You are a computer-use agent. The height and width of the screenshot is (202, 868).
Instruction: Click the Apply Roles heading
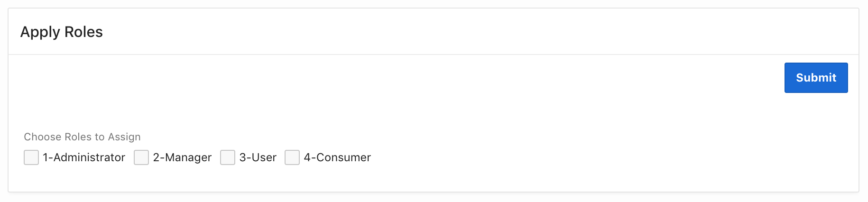tap(62, 32)
